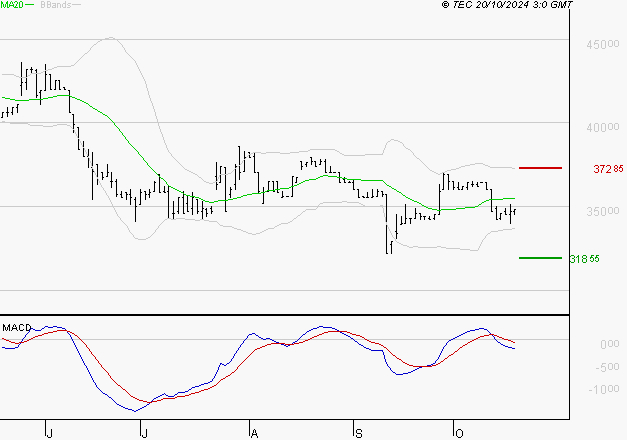Click the BBands legend label
627x440 pixels.
click(56, 5)
